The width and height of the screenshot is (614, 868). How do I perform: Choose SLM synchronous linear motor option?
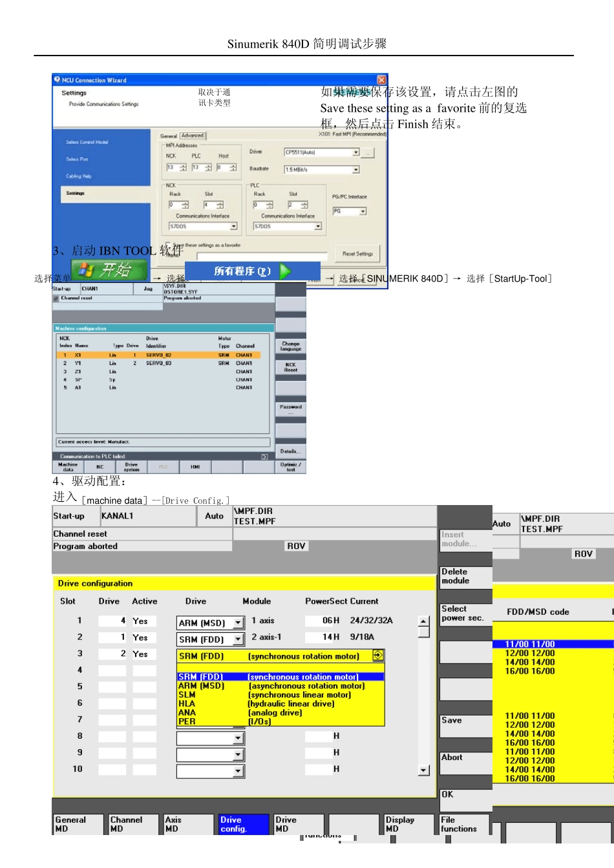(x=281, y=695)
